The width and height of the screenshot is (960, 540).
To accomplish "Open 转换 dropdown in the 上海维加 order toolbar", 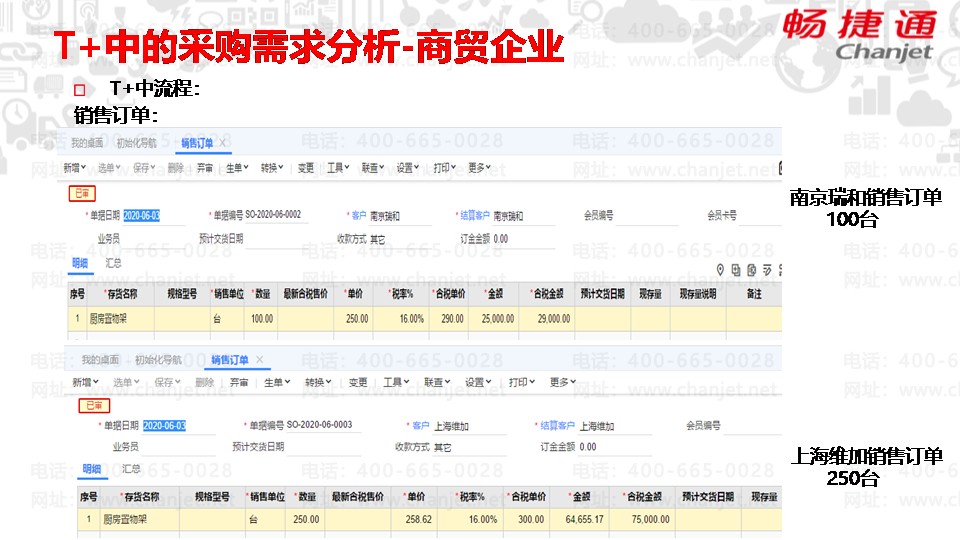I will click(x=318, y=382).
